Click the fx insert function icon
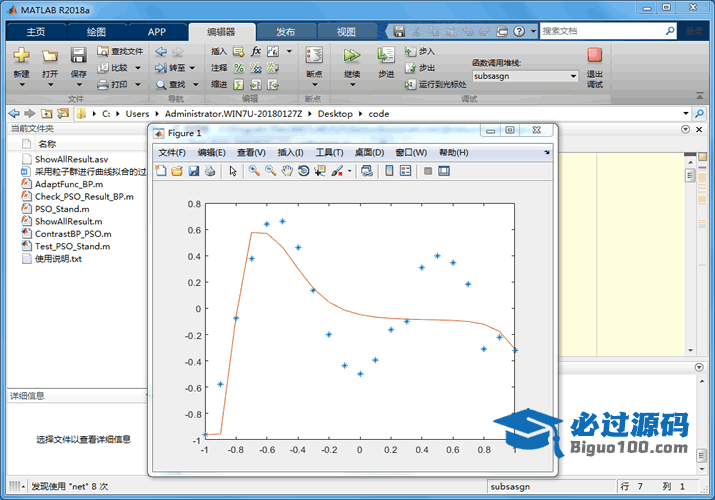Screen dimensions: 715x500 pyautogui.click(x=256, y=51)
